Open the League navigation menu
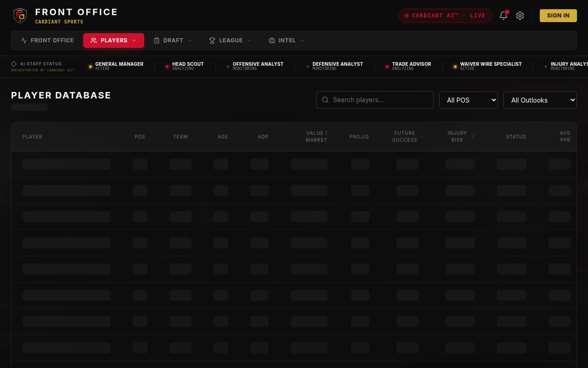The width and height of the screenshot is (588, 368). tap(231, 40)
